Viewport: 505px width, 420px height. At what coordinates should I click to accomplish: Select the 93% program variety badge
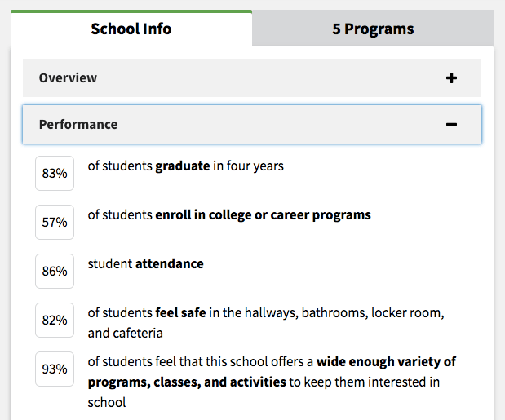click(55, 369)
